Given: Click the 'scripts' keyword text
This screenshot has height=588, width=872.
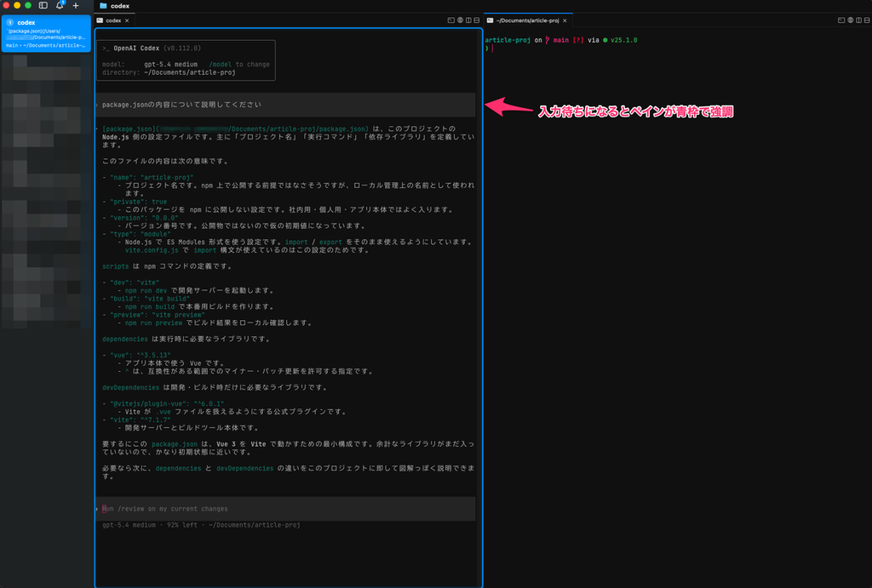Looking at the screenshot, I should 116,266.
